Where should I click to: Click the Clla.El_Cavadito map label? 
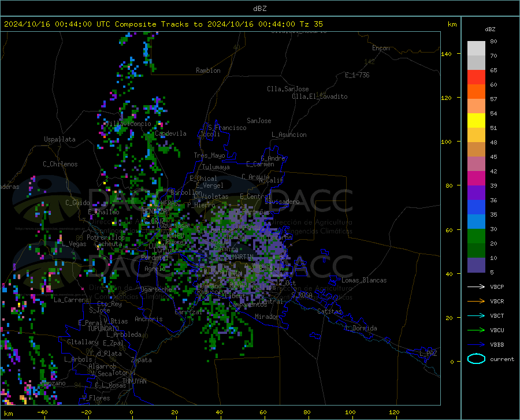coord(320,96)
